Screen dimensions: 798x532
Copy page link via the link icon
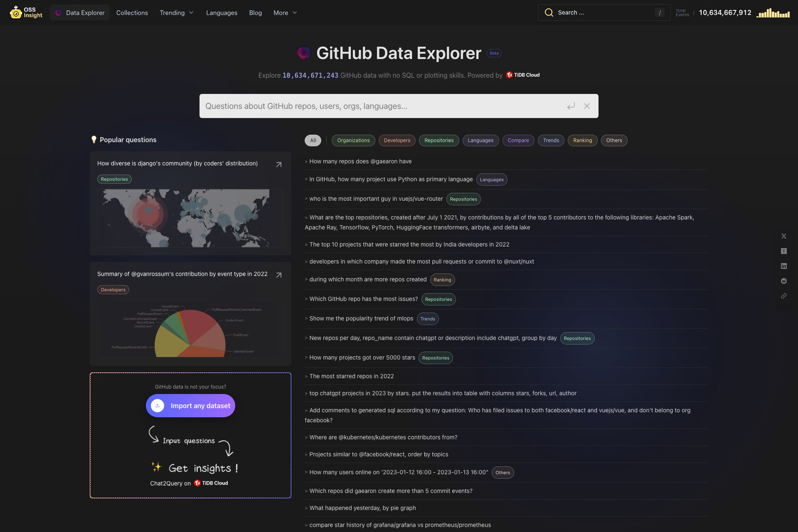click(784, 296)
